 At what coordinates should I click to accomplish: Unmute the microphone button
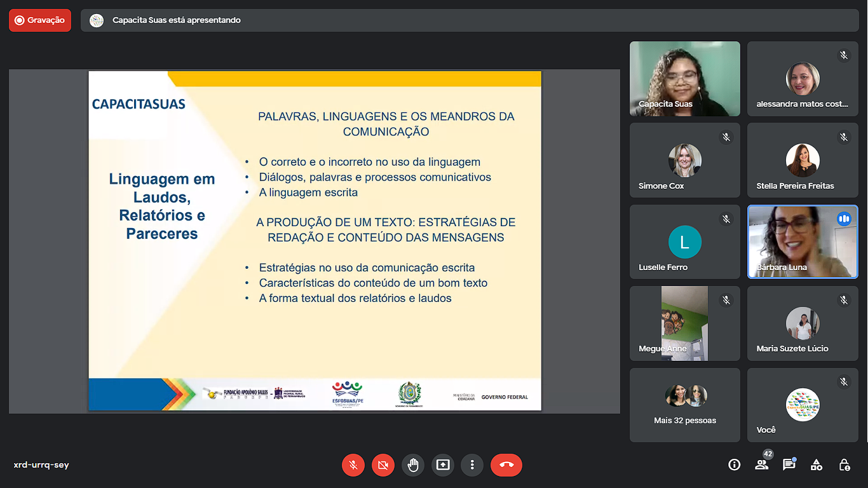(x=353, y=465)
